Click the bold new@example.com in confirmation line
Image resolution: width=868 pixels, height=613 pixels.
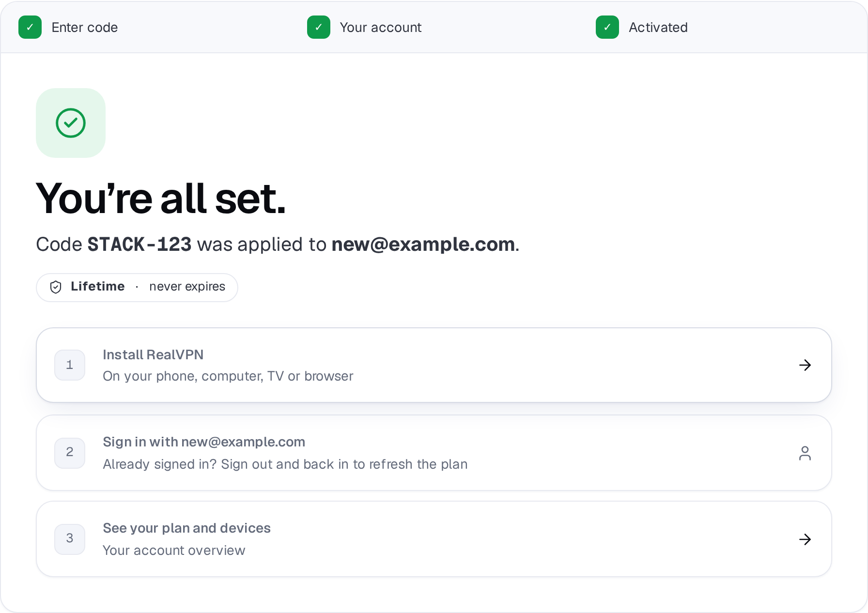pos(423,245)
